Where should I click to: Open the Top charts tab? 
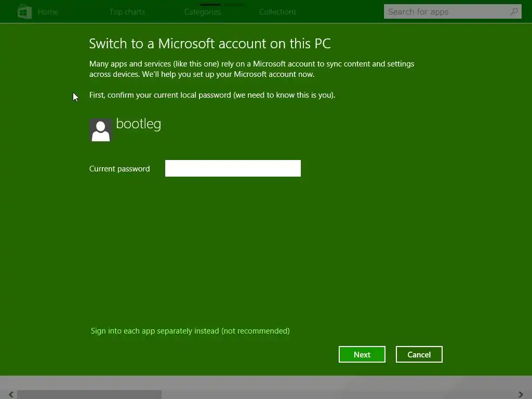click(127, 12)
